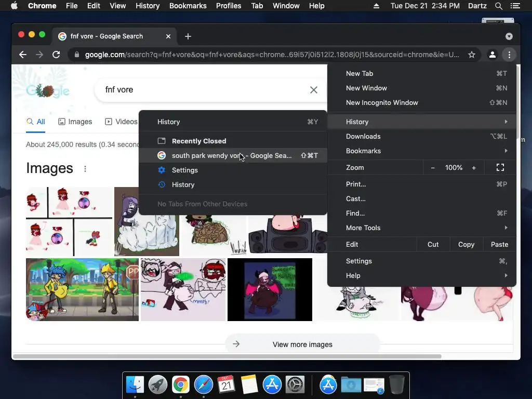The image size is (532, 399).
Task: Open Launchpad from the dock
Action: point(158,385)
